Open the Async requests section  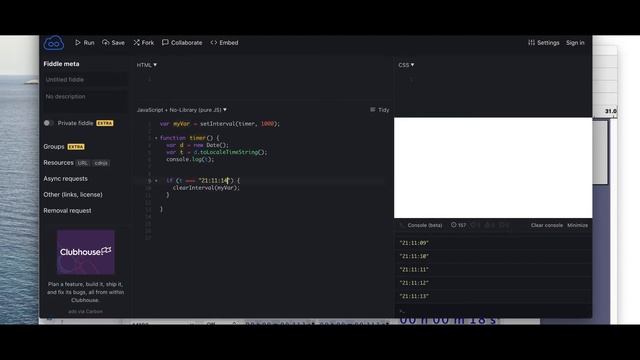point(65,178)
